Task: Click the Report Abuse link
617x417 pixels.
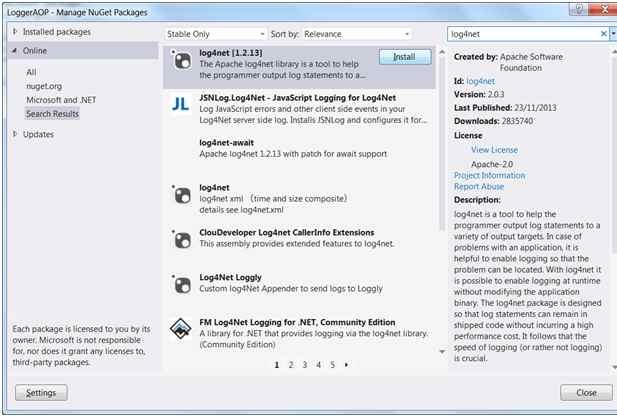Action: click(479, 186)
